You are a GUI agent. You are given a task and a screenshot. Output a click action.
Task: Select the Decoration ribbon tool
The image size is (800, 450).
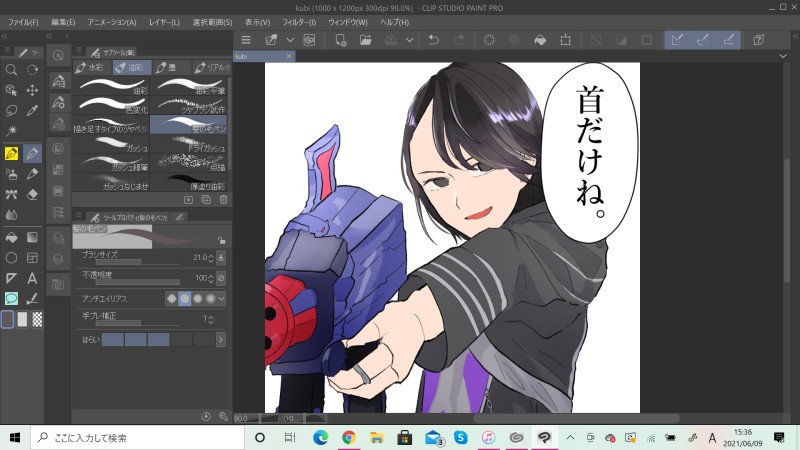click(11, 194)
